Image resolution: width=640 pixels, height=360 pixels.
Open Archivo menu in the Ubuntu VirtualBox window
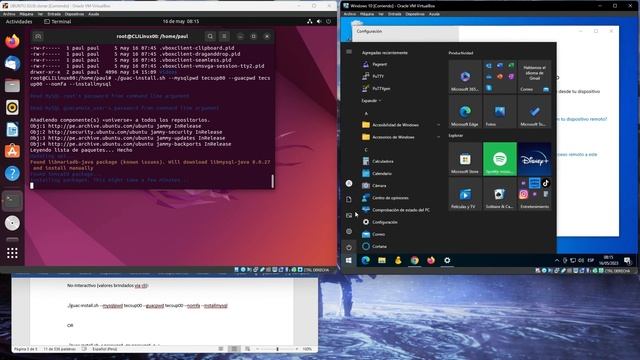(x=9, y=14)
